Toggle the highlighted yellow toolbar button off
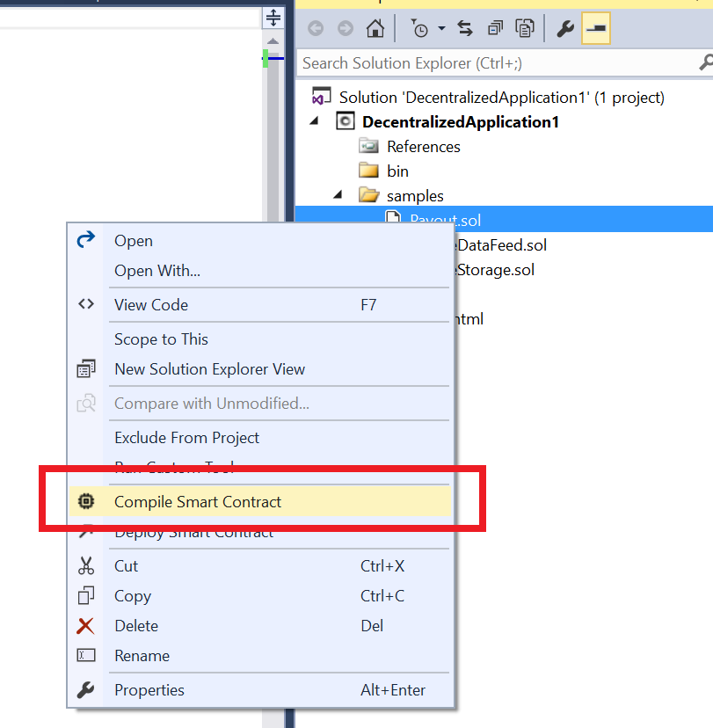 coord(595,28)
